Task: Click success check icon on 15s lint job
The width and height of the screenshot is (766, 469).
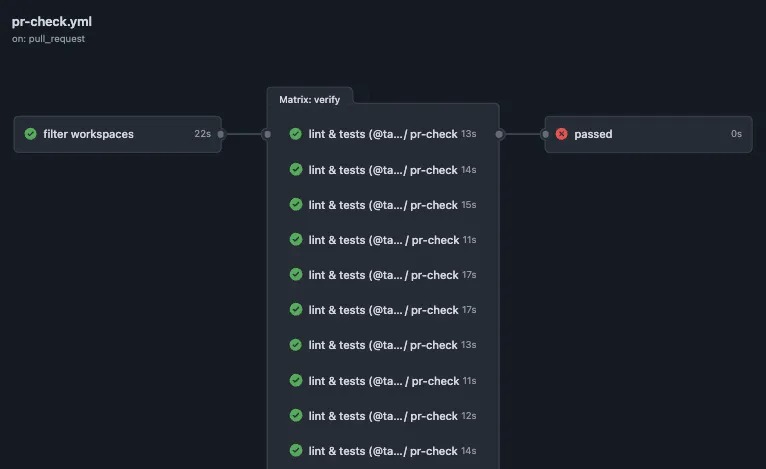Action: pyautogui.click(x=296, y=205)
